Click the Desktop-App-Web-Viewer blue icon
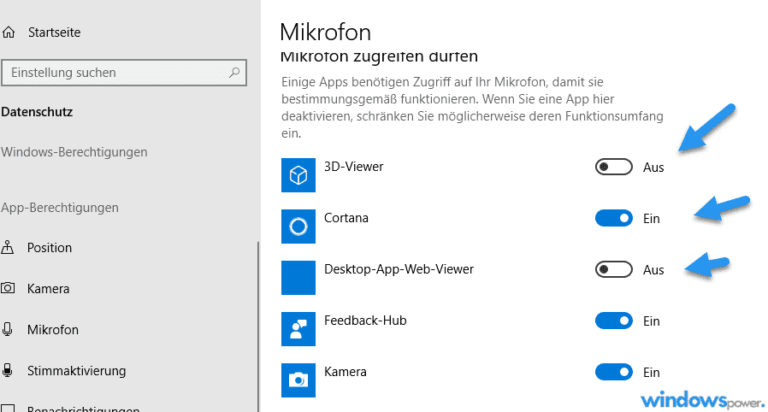Screen dimensions: 768x412 click(x=298, y=278)
